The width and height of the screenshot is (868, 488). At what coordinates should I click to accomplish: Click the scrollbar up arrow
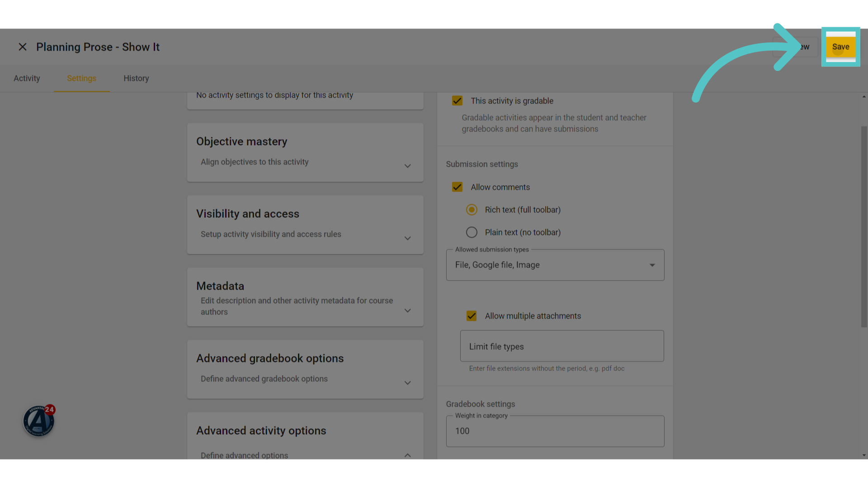[864, 97]
